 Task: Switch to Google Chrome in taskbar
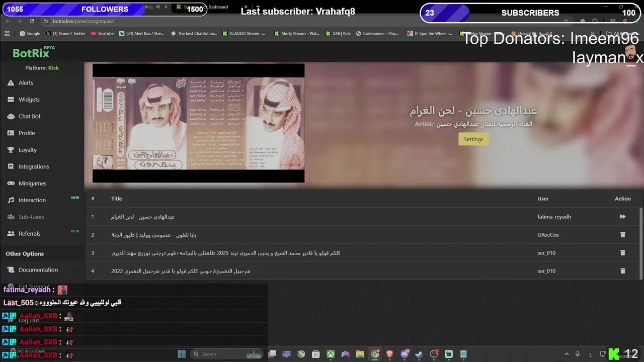375,354
